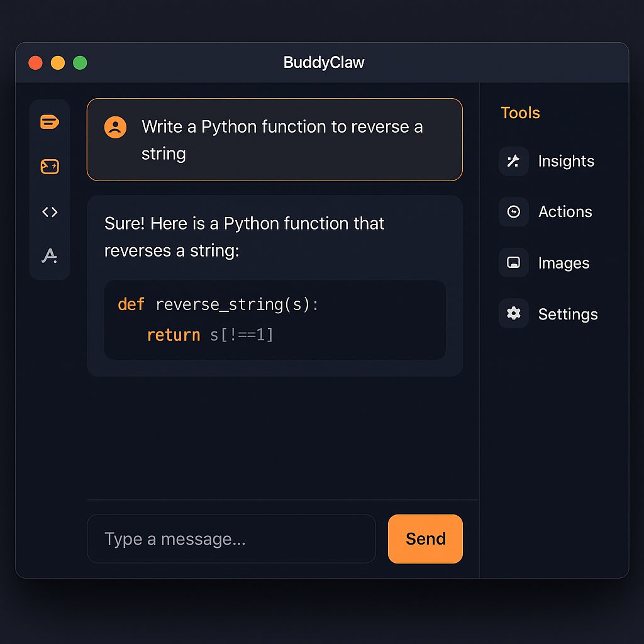
Task: Select the code view icon in sidebar
Action: pos(50,212)
